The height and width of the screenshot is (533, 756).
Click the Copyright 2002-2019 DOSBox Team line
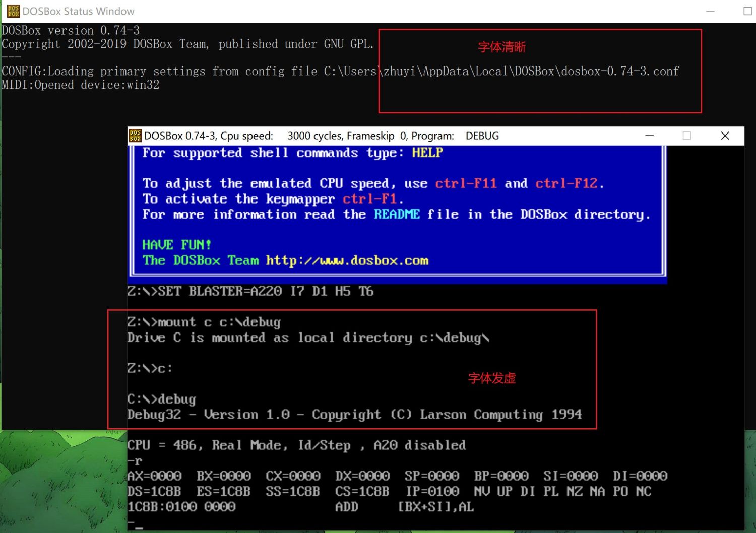[187, 44]
